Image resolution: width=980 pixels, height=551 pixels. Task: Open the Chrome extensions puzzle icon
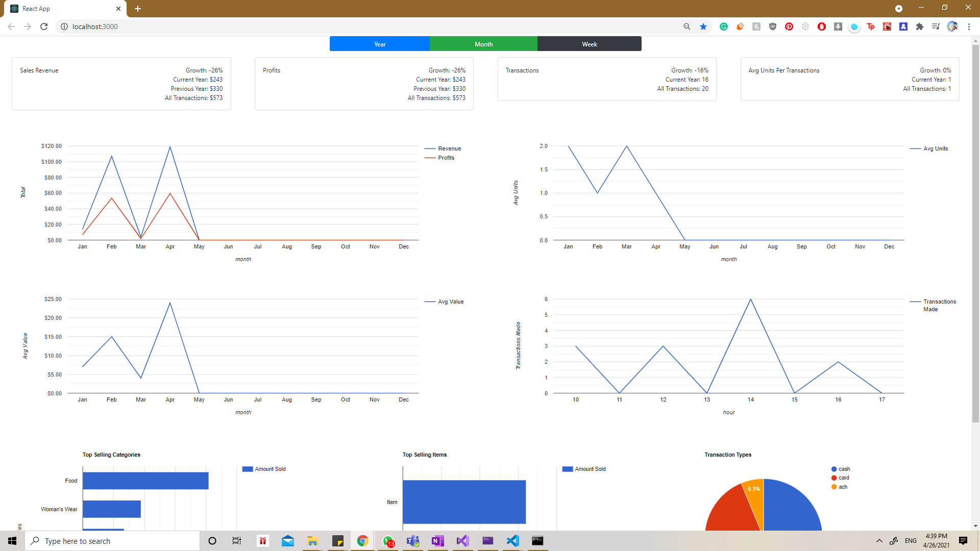point(920,27)
